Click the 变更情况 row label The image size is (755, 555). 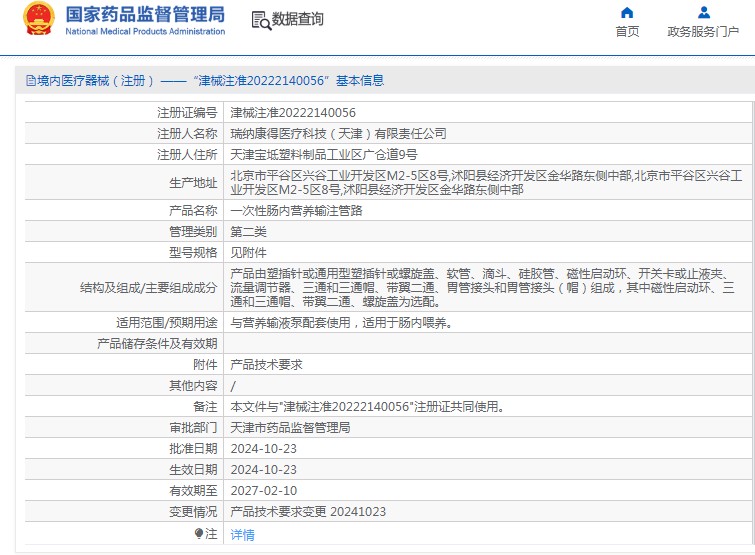pyautogui.click(x=193, y=512)
